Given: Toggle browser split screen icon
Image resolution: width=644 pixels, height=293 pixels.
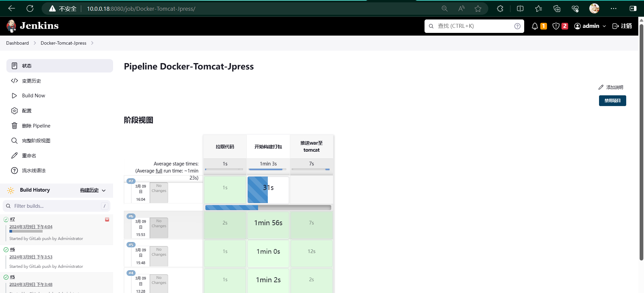Looking at the screenshot, I should point(520,9).
